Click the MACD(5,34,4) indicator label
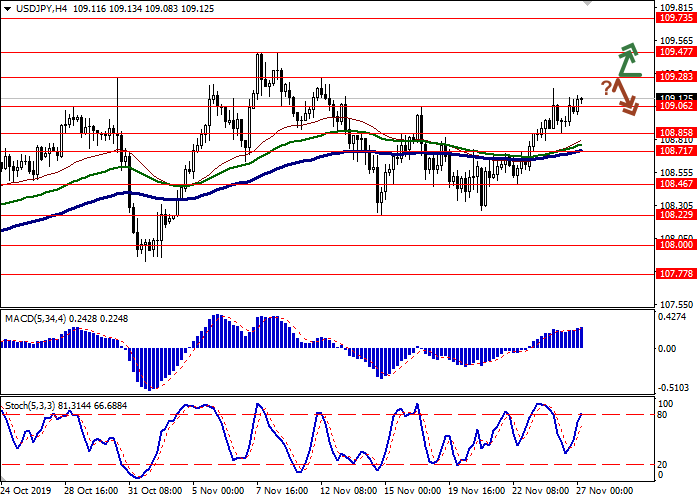The width and height of the screenshot is (700, 500). click(x=34, y=318)
